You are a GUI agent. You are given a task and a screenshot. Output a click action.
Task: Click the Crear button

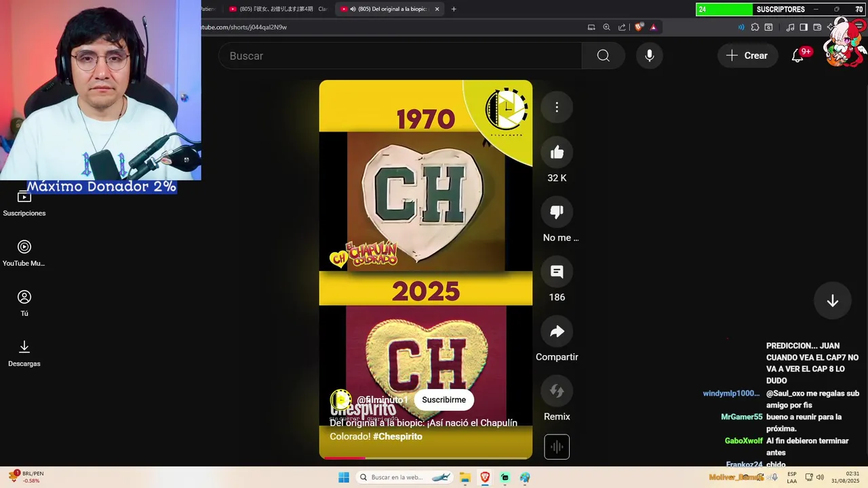pos(747,56)
